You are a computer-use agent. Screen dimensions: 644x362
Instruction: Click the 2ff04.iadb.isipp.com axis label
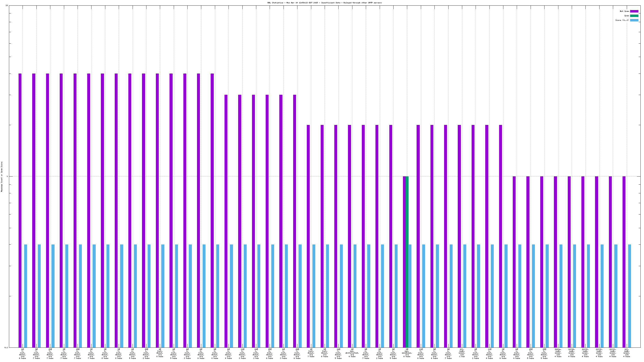tap(572, 354)
